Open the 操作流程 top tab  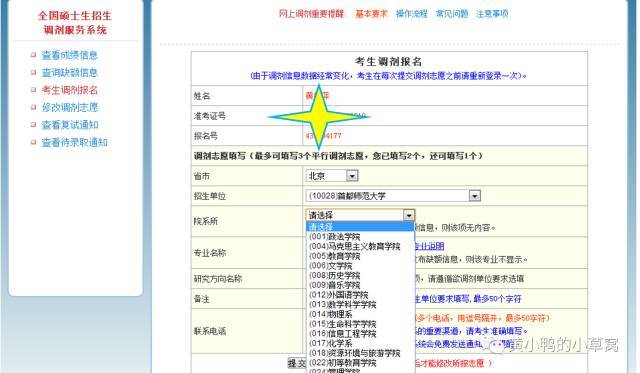[411, 14]
